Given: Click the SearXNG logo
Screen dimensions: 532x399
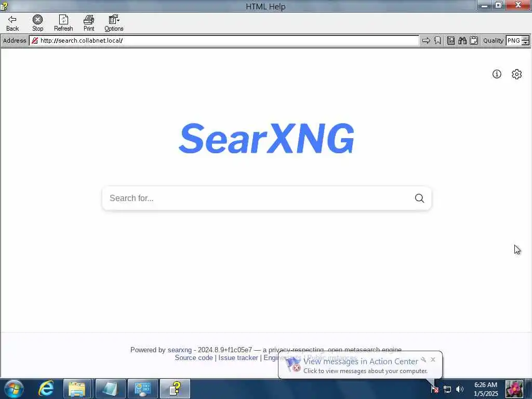Looking at the screenshot, I should click(267, 138).
